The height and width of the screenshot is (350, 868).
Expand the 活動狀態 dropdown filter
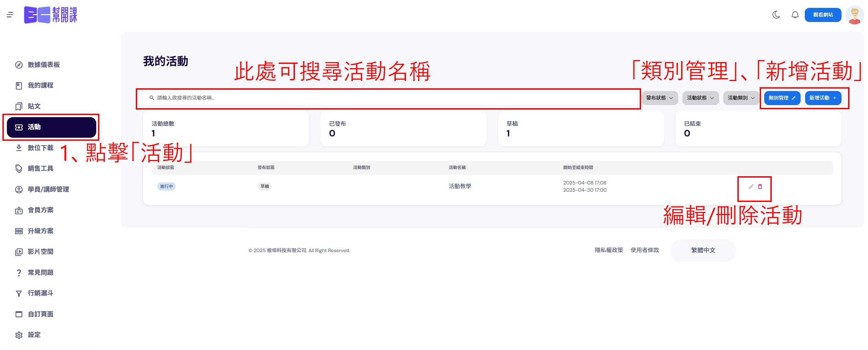pos(700,98)
